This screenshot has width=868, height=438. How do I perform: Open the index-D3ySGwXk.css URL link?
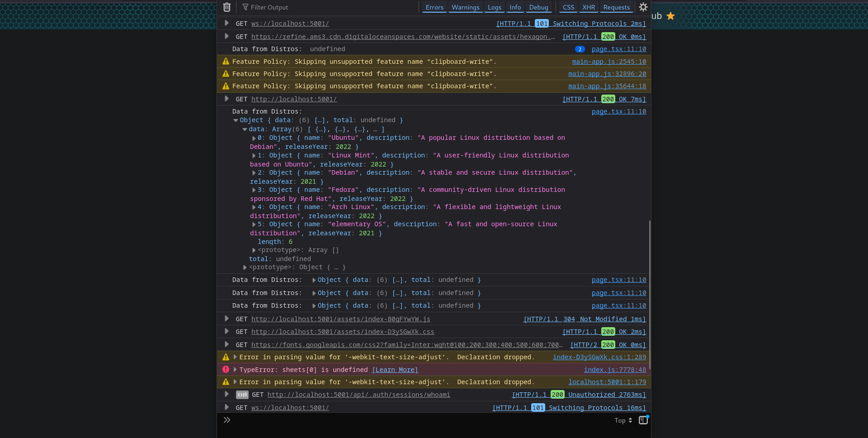point(343,332)
